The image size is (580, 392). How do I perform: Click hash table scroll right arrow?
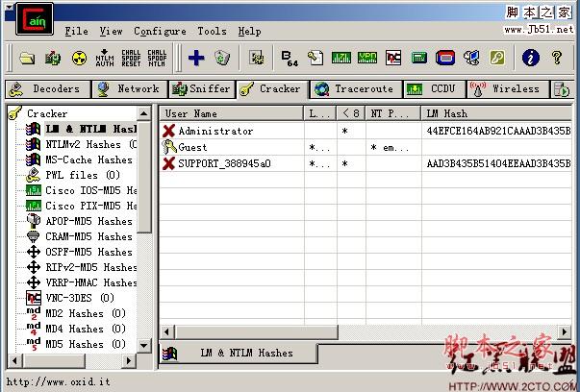565,331
